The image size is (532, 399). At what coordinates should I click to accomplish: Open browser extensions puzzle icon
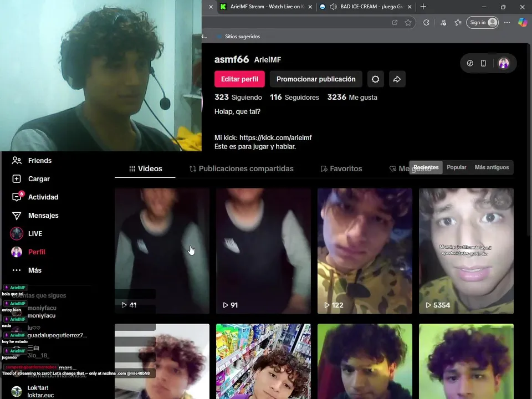coord(426,23)
